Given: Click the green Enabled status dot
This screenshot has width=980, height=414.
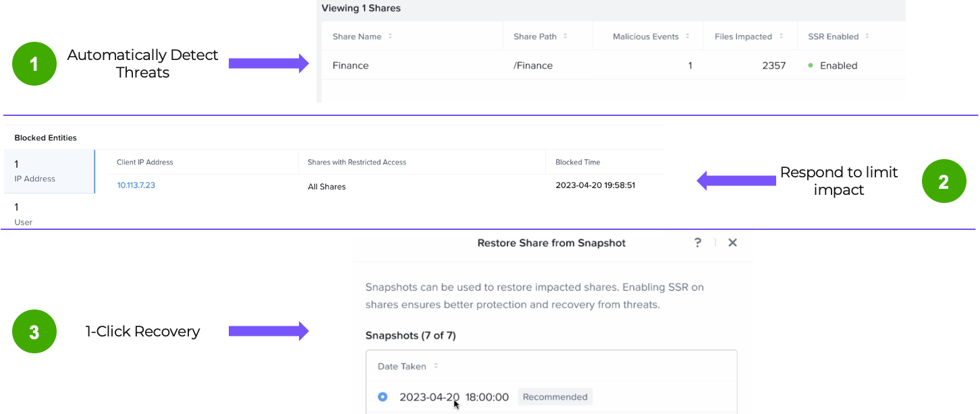Looking at the screenshot, I should click(811, 66).
